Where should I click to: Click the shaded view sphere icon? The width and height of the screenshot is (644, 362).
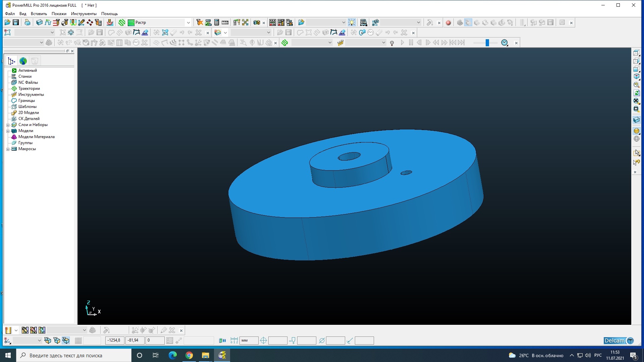pyautogui.click(x=636, y=131)
